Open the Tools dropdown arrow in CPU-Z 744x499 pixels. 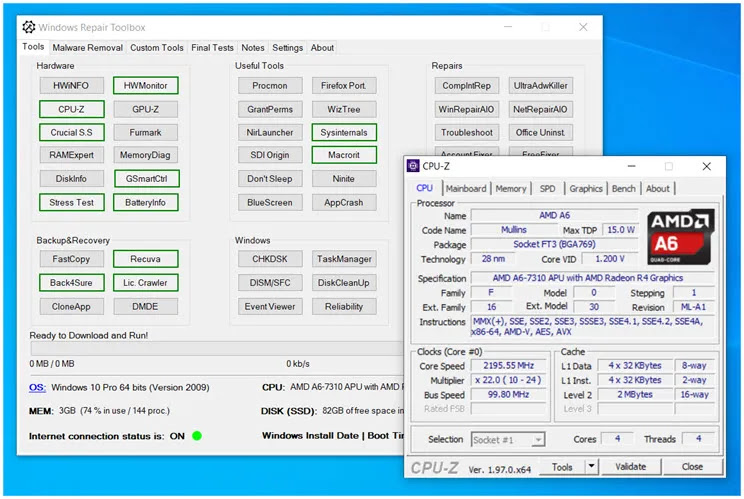[592, 467]
